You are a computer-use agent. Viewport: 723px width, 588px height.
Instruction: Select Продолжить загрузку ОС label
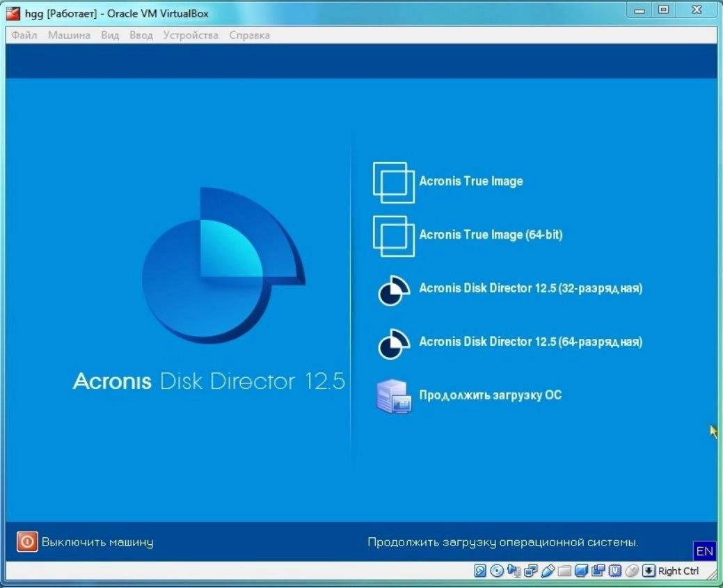point(490,395)
